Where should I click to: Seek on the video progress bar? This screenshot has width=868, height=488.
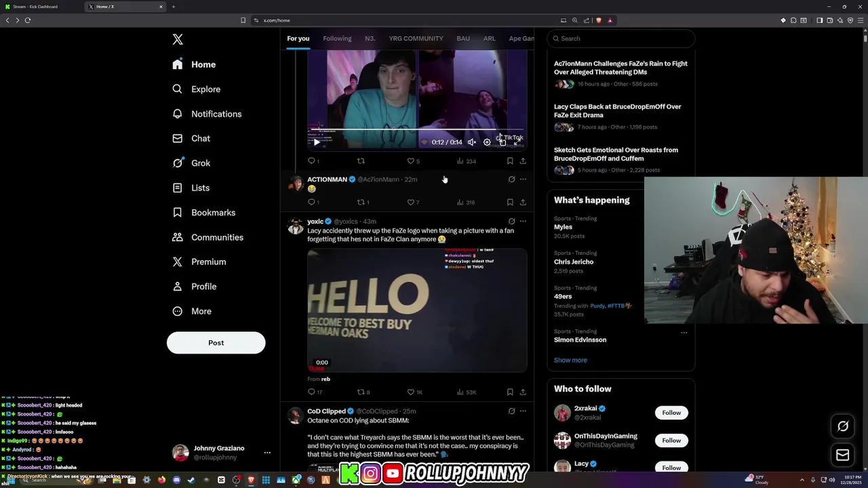(x=417, y=129)
